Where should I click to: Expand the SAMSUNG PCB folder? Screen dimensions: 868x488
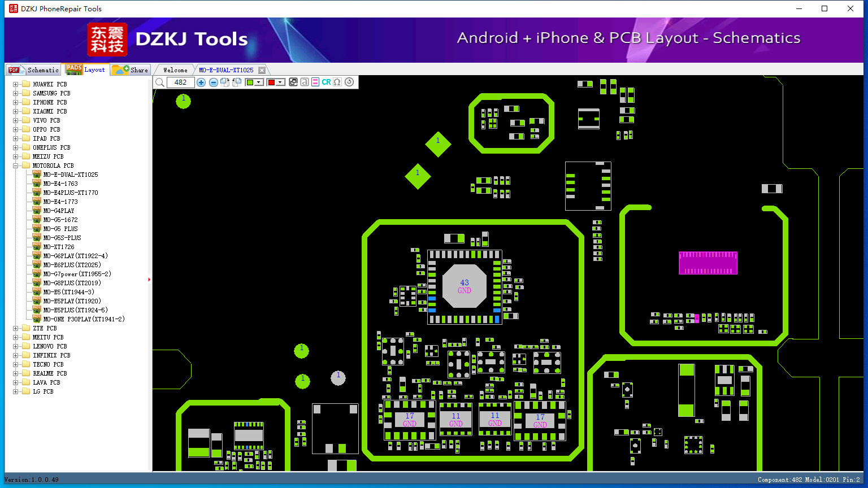[16, 93]
